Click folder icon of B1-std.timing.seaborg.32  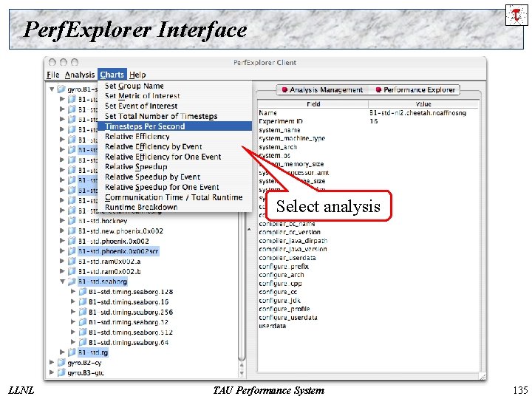tap(83, 321)
